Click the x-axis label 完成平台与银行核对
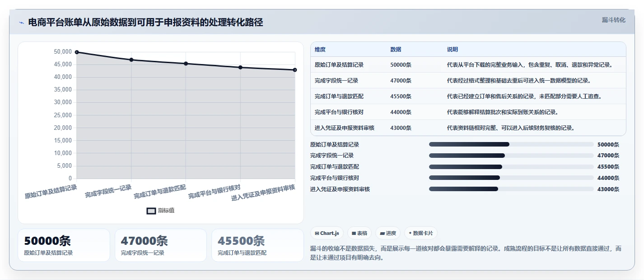The width and height of the screenshot is (644, 280). click(x=215, y=192)
